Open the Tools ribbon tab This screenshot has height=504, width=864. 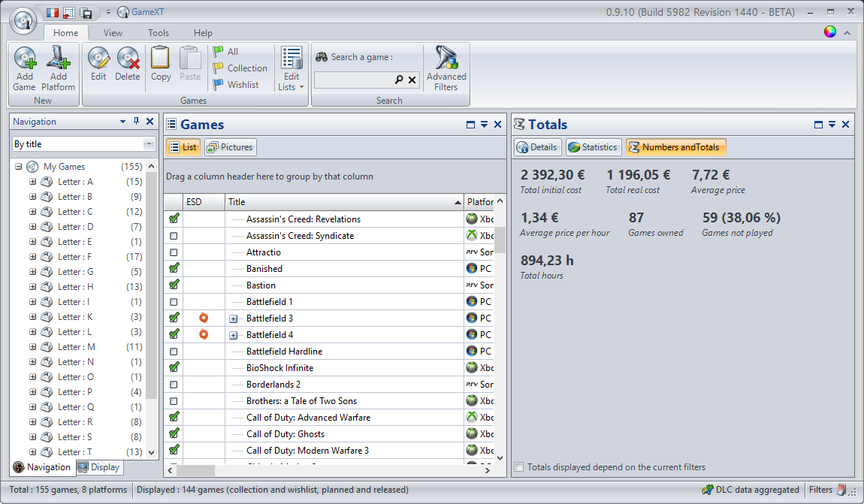point(159,33)
